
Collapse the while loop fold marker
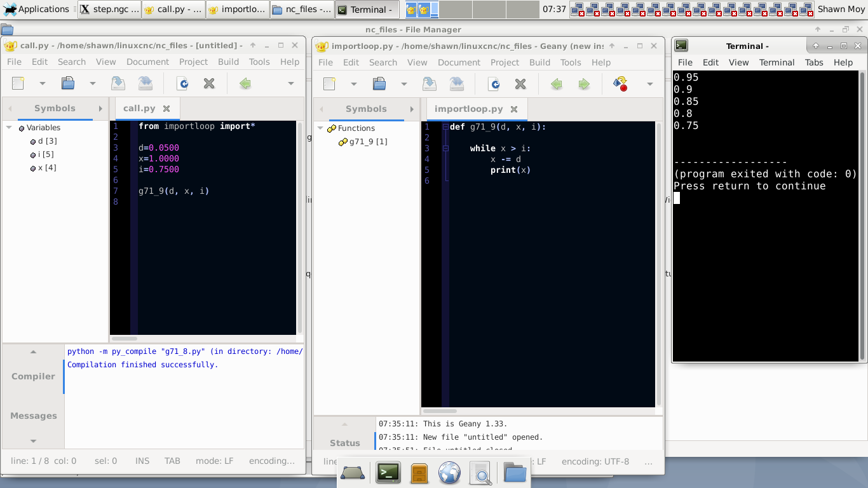click(445, 148)
